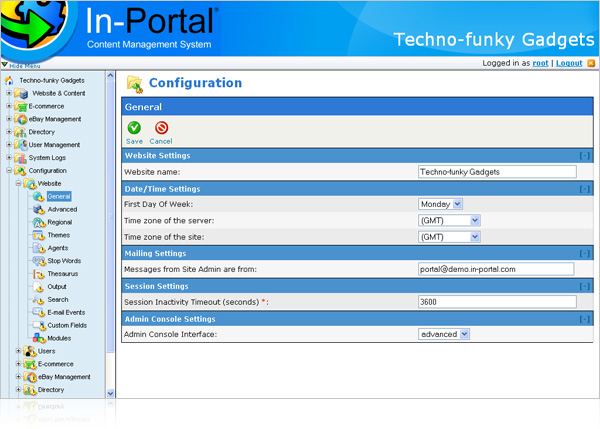This screenshot has width=600, height=429.
Task: Click the Regional settings icon
Action: tap(39, 222)
